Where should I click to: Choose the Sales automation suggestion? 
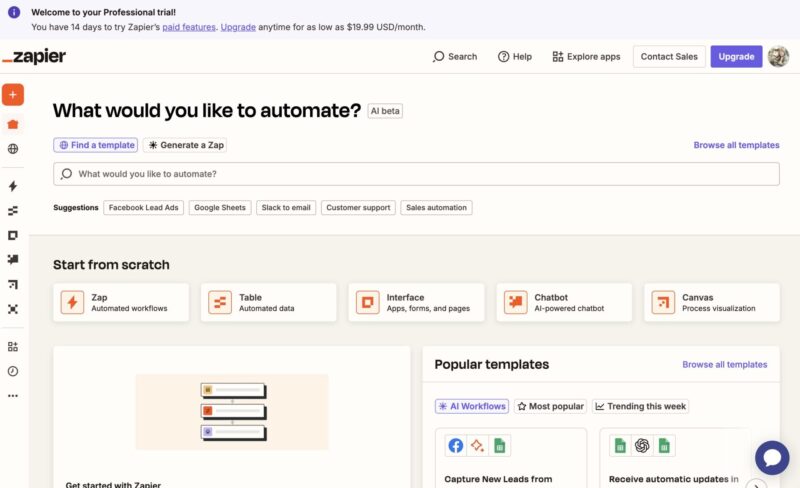436,208
